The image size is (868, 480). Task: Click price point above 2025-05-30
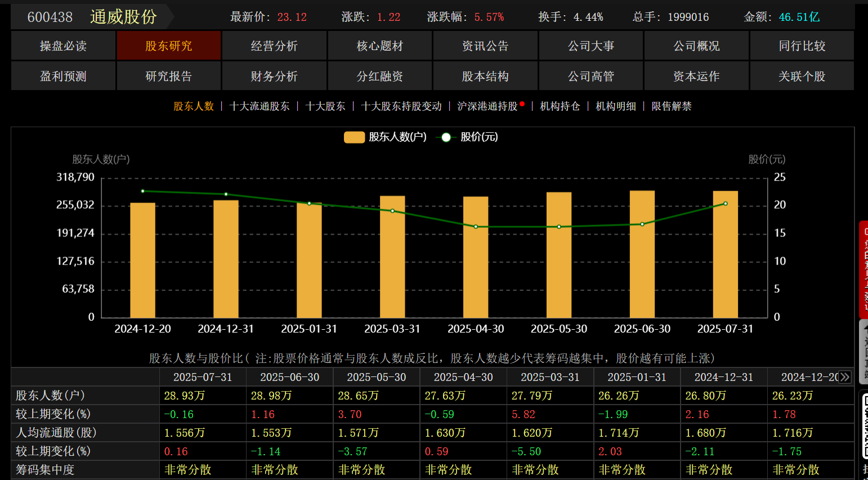click(x=559, y=227)
